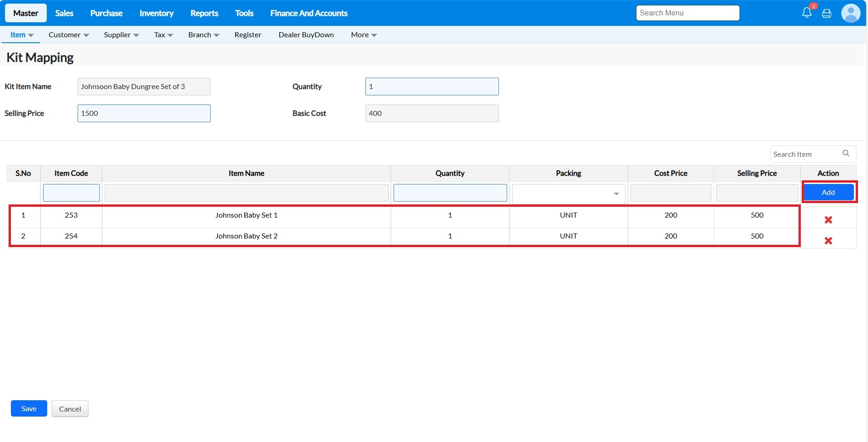Open the user profile avatar
The image size is (868, 442).
[x=850, y=13]
